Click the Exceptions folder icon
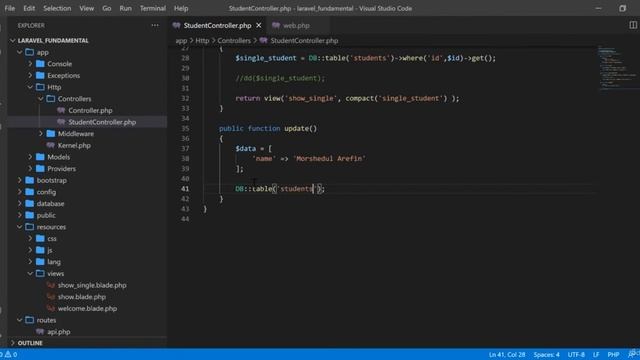Image resolution: width=640 pixels, height=360 pixels. tap(40, 76)
